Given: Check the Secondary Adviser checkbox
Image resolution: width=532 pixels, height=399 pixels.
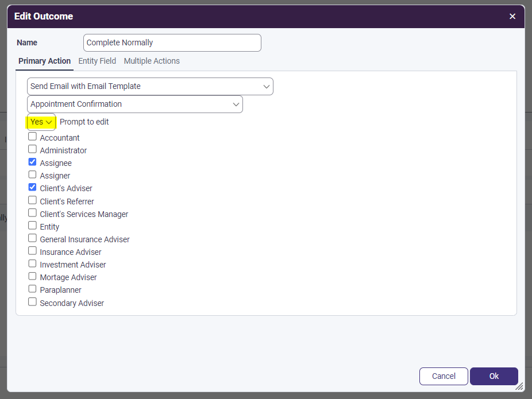Looking at the screenshot, I should click(33, 302).
